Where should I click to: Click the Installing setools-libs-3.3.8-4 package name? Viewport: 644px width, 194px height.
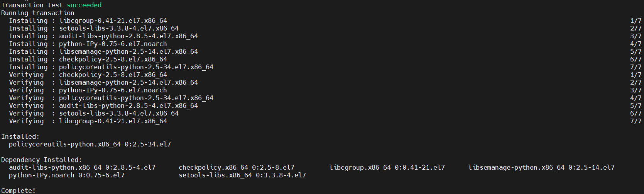[x=118, y=28]
